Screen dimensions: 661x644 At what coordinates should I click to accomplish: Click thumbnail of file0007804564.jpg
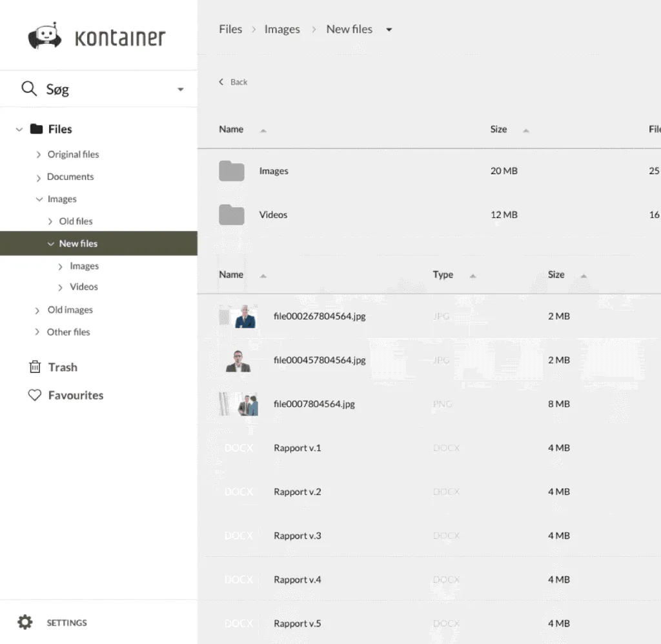(x=238, y=404)
